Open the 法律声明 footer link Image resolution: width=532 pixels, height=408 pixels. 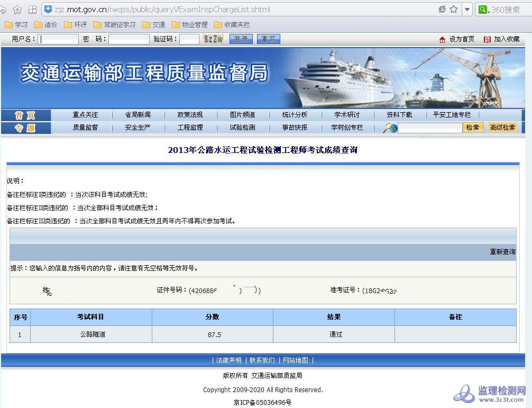228,360
